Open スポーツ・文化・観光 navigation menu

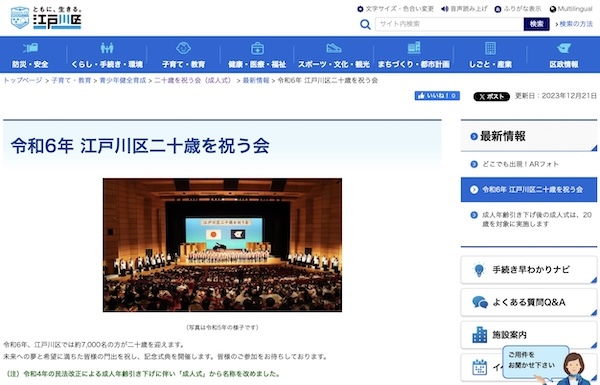pos(334,54)
